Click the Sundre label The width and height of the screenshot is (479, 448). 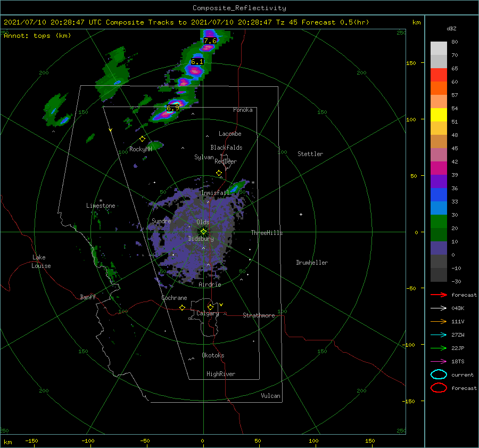coord(161,221)
